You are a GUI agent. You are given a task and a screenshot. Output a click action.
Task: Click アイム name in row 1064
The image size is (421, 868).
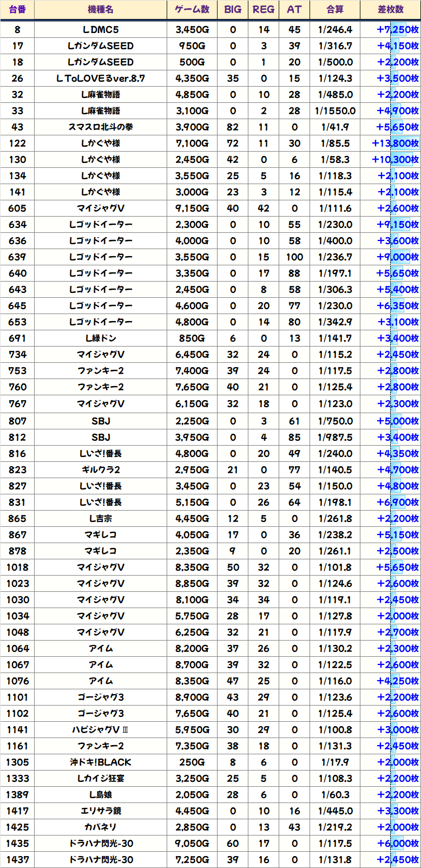pos(101,648)
